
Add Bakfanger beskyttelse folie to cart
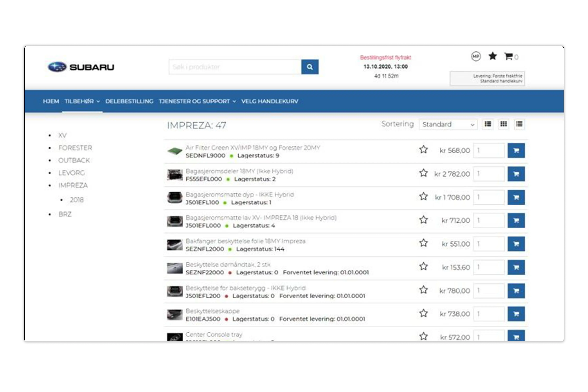(x=516, y=244)
